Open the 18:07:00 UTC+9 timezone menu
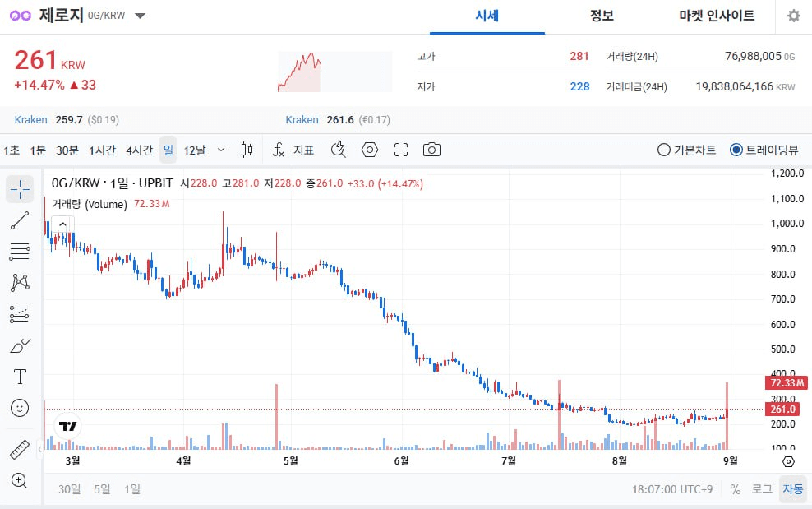 (672, 488)
